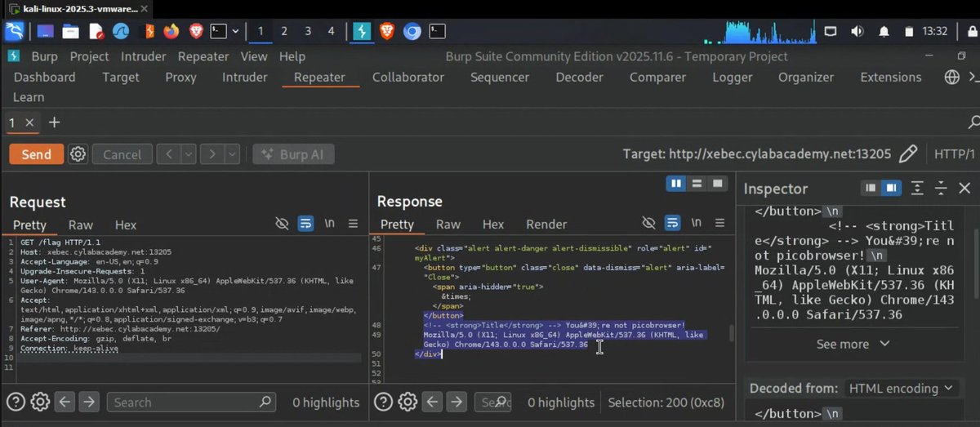This screenshot has width=980, height=427.
Task: Toggle word wrap in Response panel
Action: 672,223
